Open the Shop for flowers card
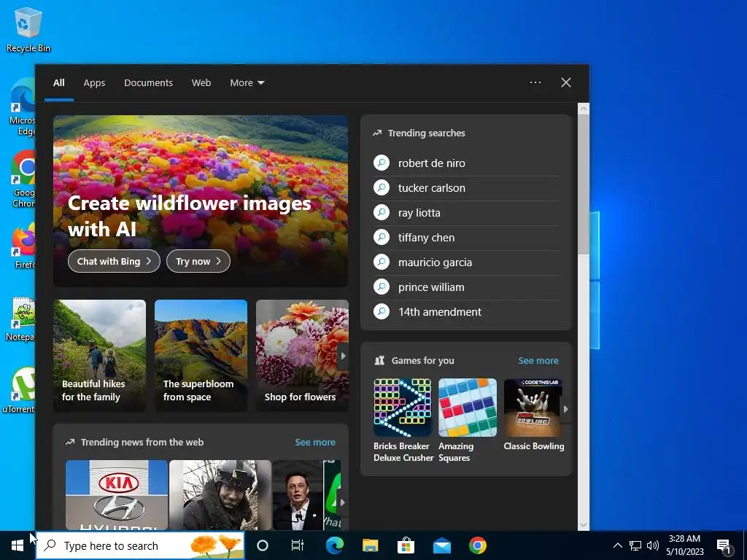The height and width of the screenshot is (560, 747). (x=302, y=356)
